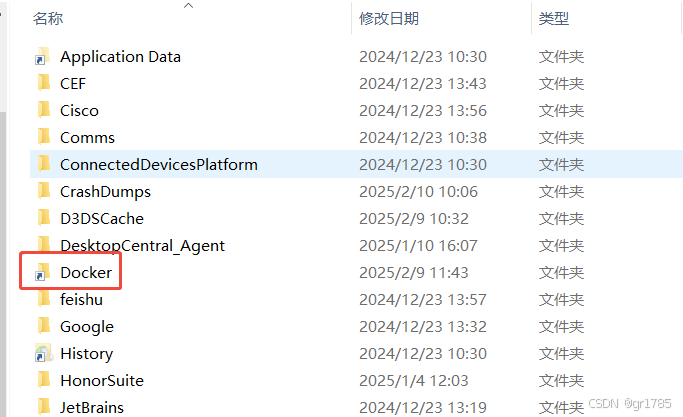This screenshot has height=417, width=683.
Task: Select the D3DSCache folder name
Action: point(102,219)
